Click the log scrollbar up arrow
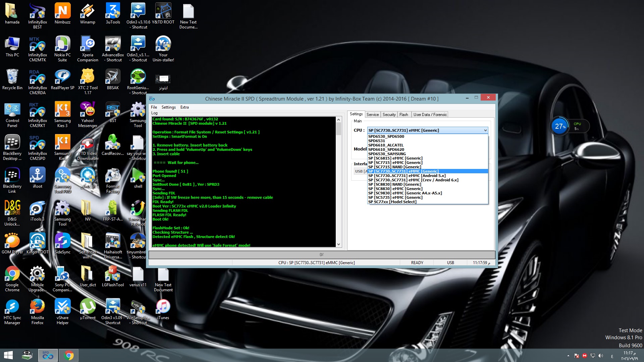Screen dimensions: 644x362 click(338, 120)
